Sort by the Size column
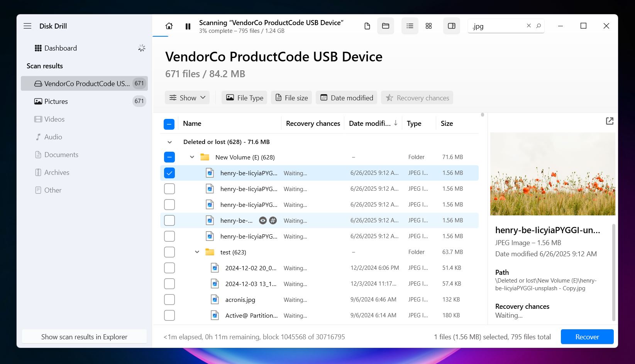This screenshot has width=635, height=364. pyautogui.click(x=447, y=124)
